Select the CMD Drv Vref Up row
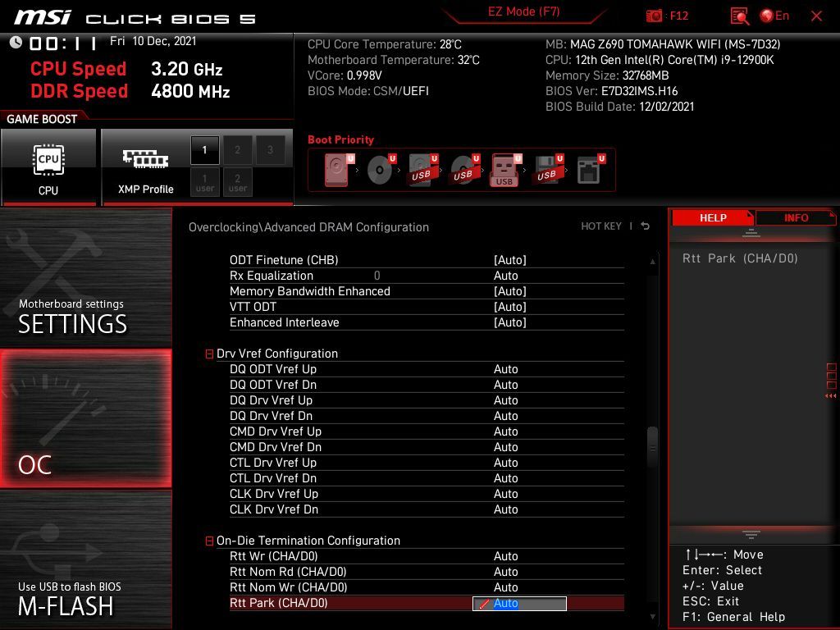The image size is (840, 630). (427, 431)
